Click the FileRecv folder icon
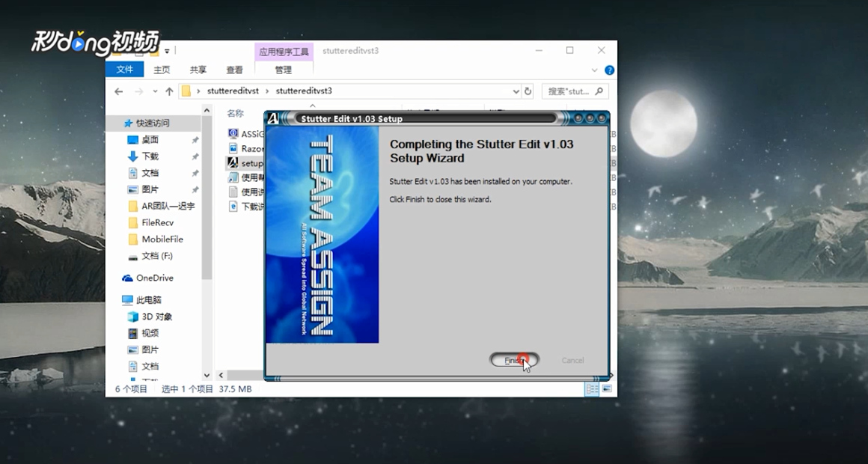This screenshot has height=464, width=868. (133, 222)
